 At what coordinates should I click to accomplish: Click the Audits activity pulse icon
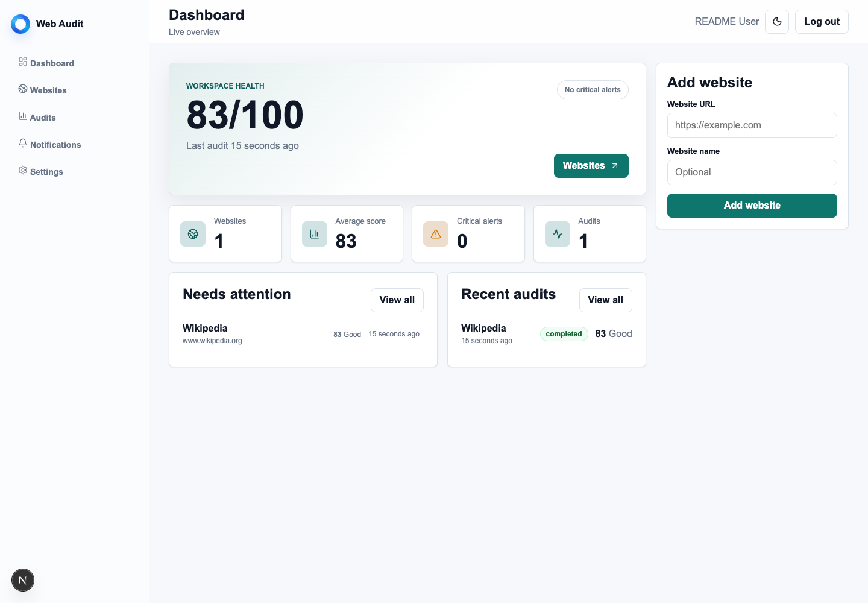[x=558, y=234]
